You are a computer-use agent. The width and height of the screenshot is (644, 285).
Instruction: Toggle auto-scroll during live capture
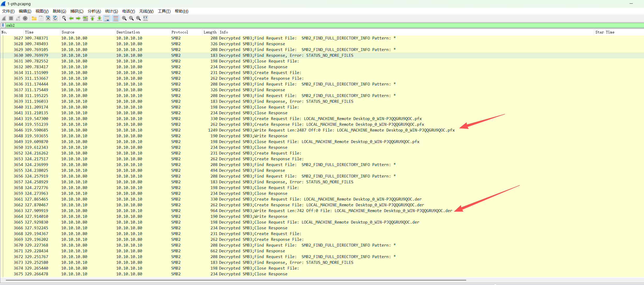click(107, 18)
